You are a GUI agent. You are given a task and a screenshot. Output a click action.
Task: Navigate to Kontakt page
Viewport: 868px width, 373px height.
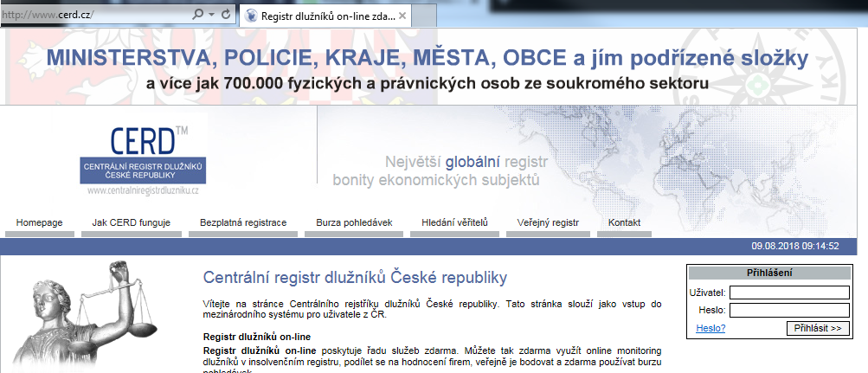click(625, 223)
